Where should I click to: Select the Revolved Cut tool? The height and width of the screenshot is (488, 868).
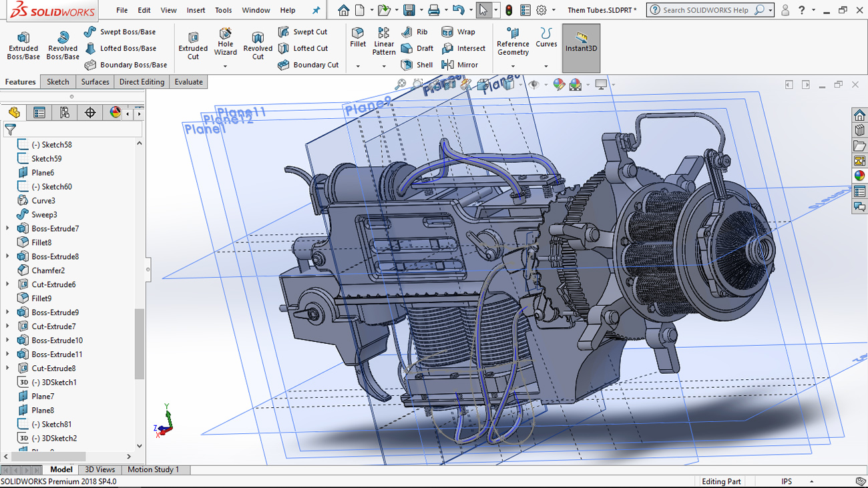pyautogui.click(x=258, y=45)
